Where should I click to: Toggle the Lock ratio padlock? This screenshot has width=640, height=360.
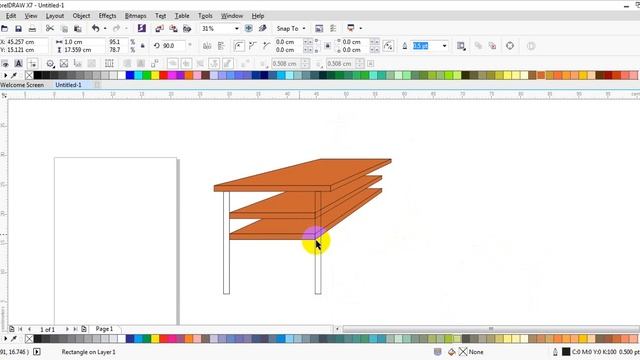[142, 46]
